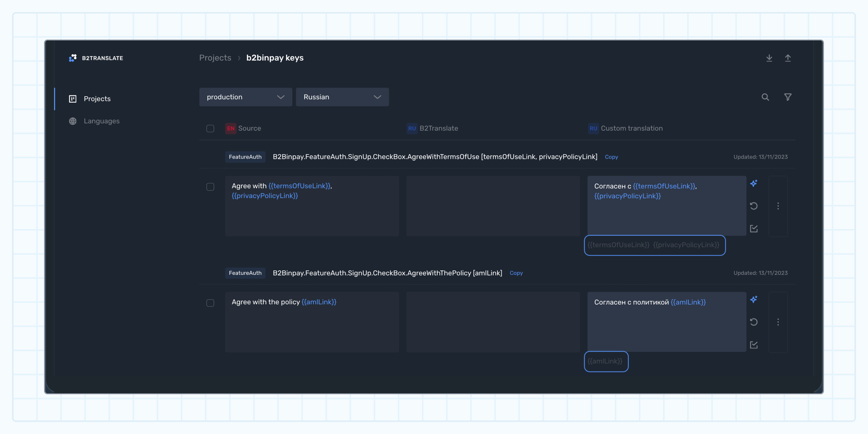The width and height of the screenshot is (868, 434).
Task: Click the B2Translate logo icon
Action: [x=73, y=58]
